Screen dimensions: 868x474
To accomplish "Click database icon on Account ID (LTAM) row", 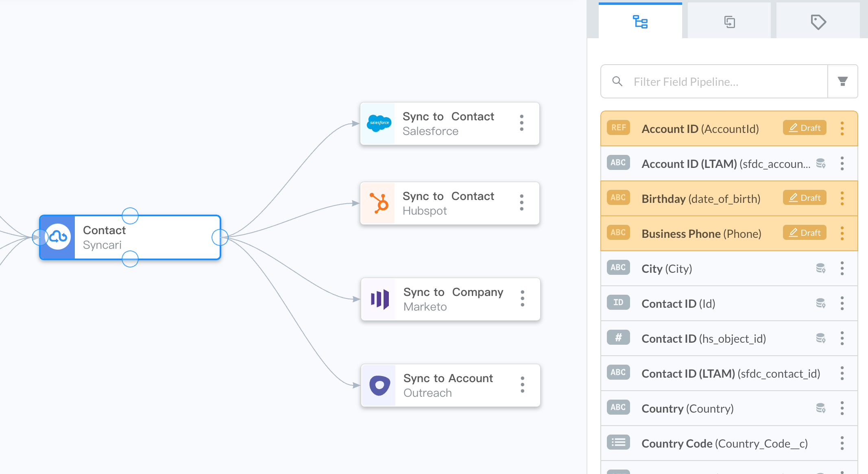I will point(821,163).
